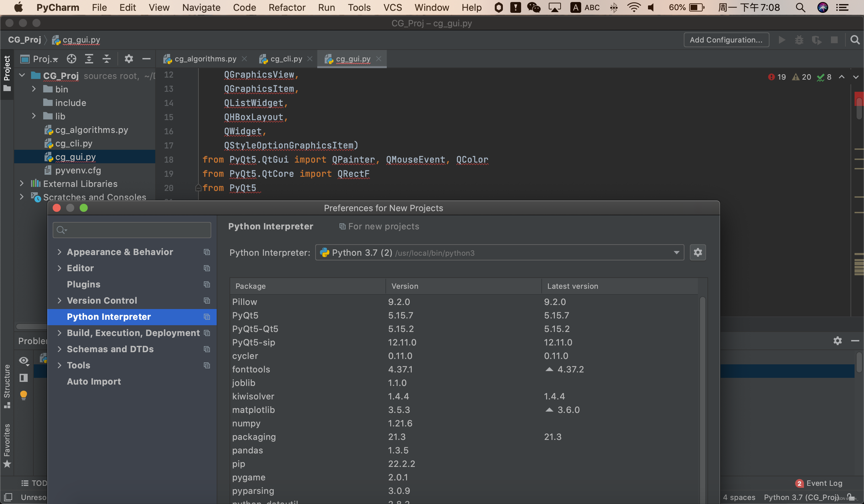The width and height of the screenshot is (864, 504).
Task: Click the preferences search field
Action: 132,230
